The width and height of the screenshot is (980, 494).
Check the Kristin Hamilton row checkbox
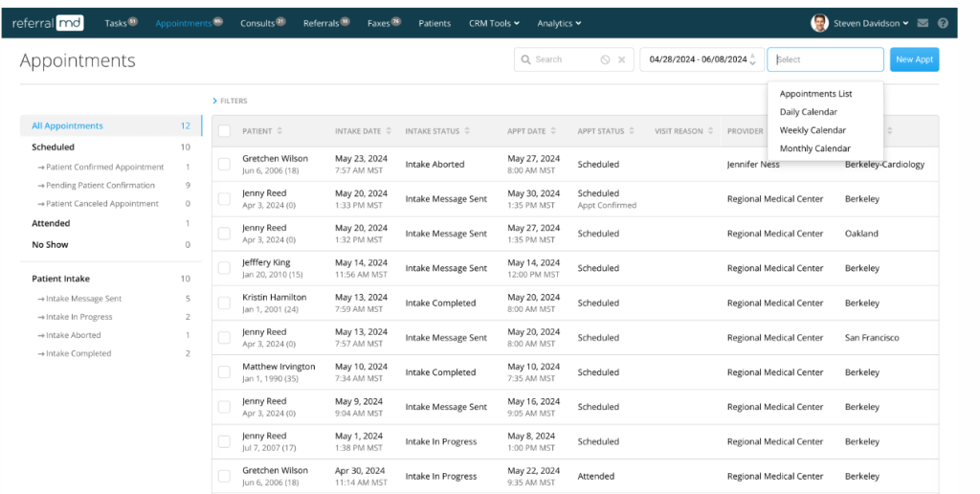point(224,303)
